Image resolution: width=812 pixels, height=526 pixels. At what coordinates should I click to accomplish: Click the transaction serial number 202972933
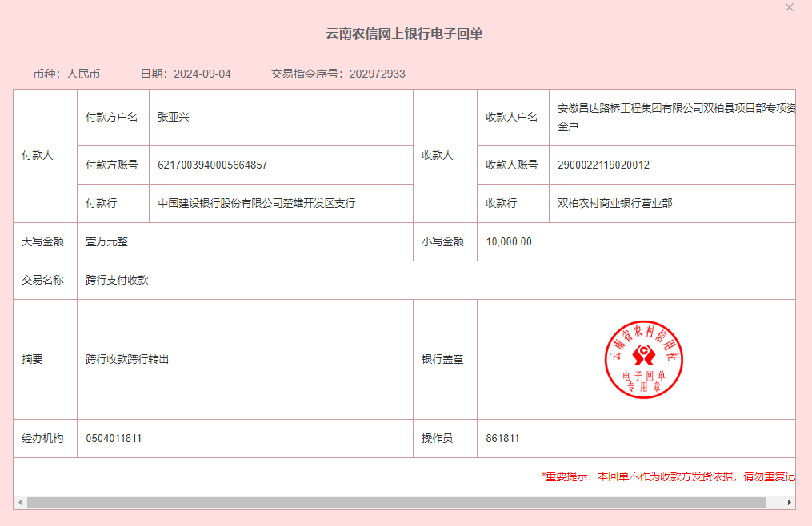click(377, 74)
